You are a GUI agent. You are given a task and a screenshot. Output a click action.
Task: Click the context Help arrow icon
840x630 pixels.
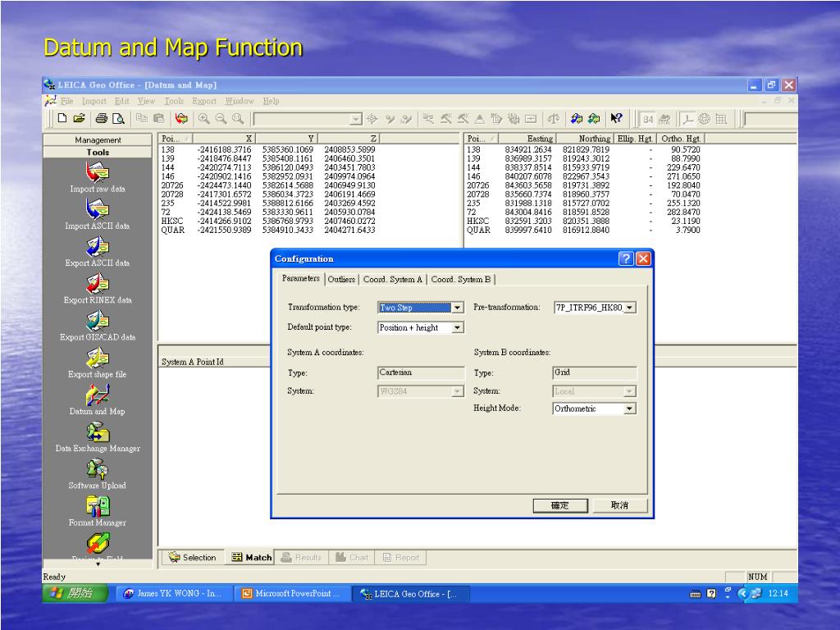point(617,118)
